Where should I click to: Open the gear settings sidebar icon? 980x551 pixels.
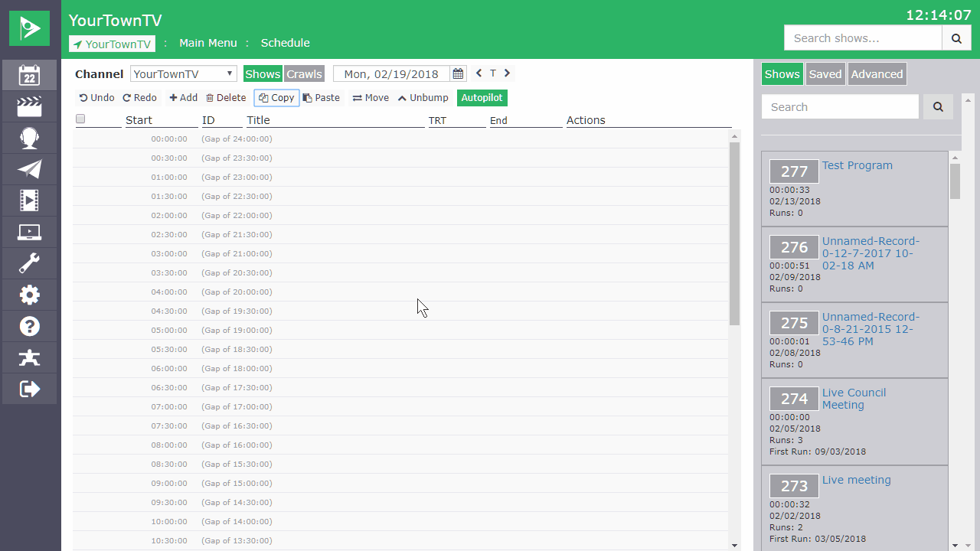pos(29,295)
